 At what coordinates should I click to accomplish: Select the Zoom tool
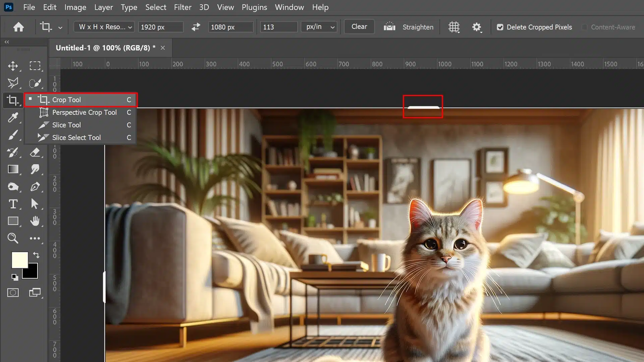[x=13, y=238]
